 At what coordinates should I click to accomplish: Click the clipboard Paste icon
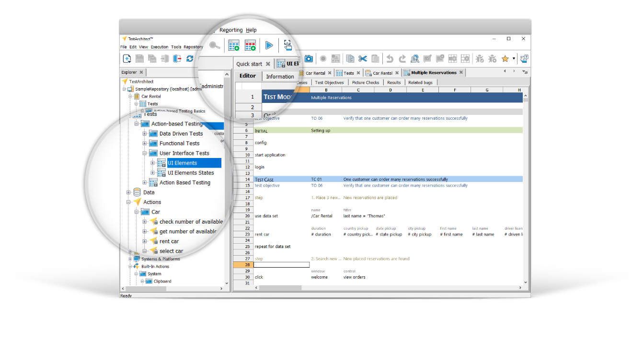pyautogui.click(x=375, y=58)
